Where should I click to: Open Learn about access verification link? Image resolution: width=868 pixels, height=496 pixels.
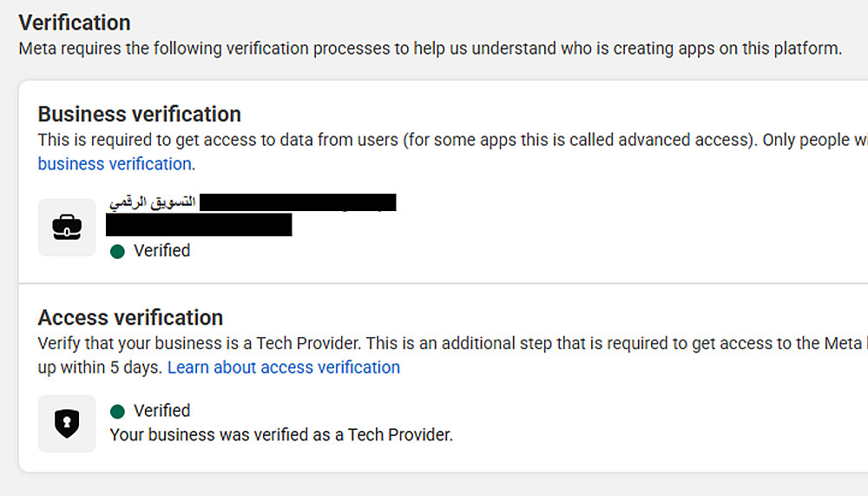[x=284, y=367]
